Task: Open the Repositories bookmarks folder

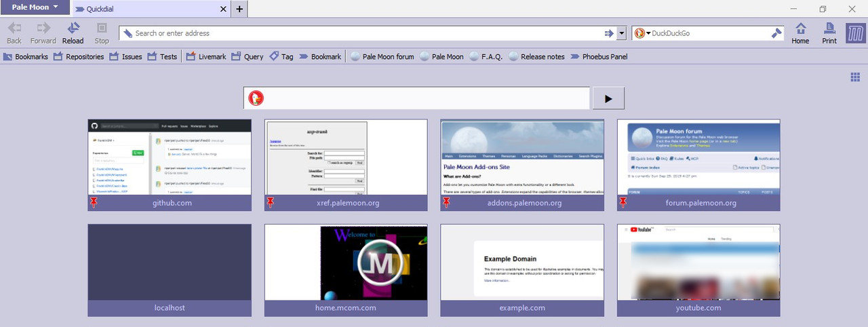Action: click(x=79, y=57)
